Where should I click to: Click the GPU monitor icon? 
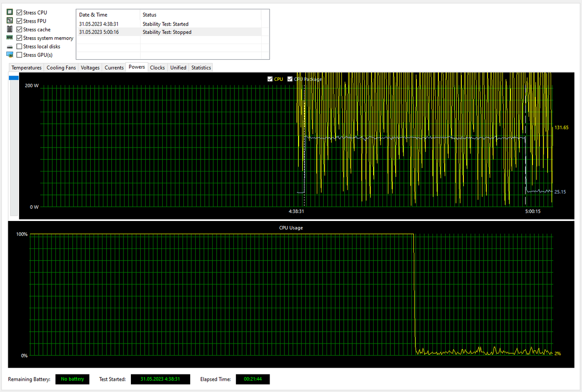pos(10,54)
